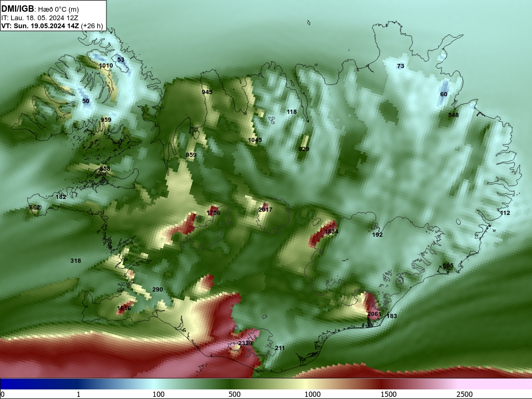Viewport: 532px width, 399px height.
Task: Click the map value 1834
Action: pos(331,231)
